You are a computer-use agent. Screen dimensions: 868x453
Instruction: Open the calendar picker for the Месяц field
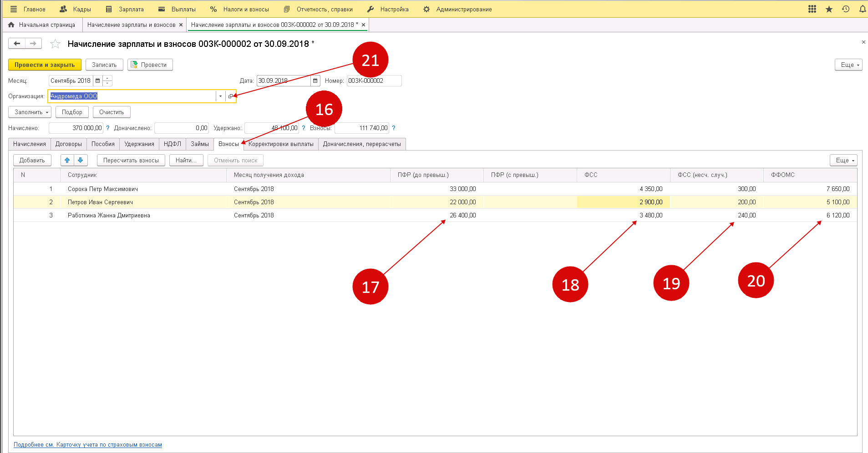97,81
